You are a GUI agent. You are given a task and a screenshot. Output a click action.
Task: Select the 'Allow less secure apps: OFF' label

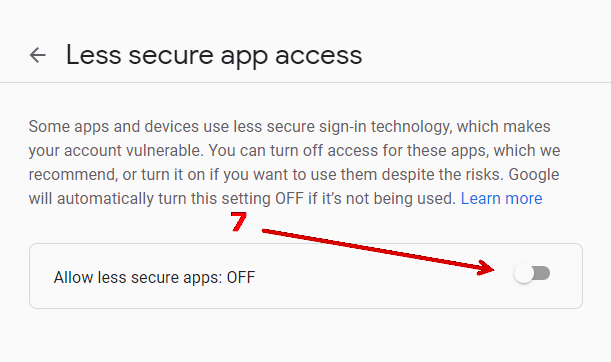(154, 277)
